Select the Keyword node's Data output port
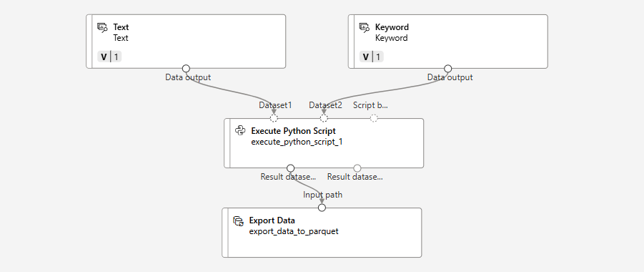 coord(448,68)
